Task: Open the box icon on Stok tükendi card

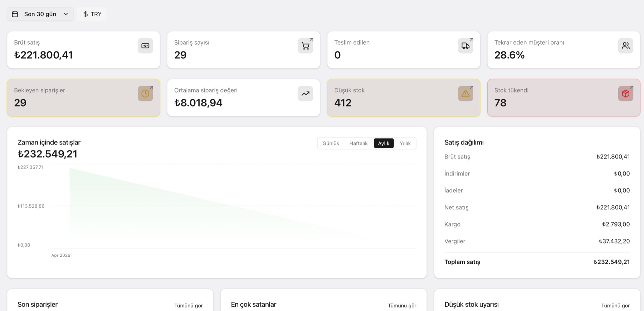Action: 626,94
